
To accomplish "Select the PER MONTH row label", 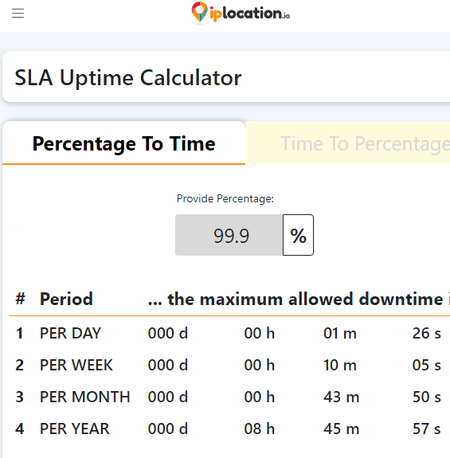I will [85, 397].
